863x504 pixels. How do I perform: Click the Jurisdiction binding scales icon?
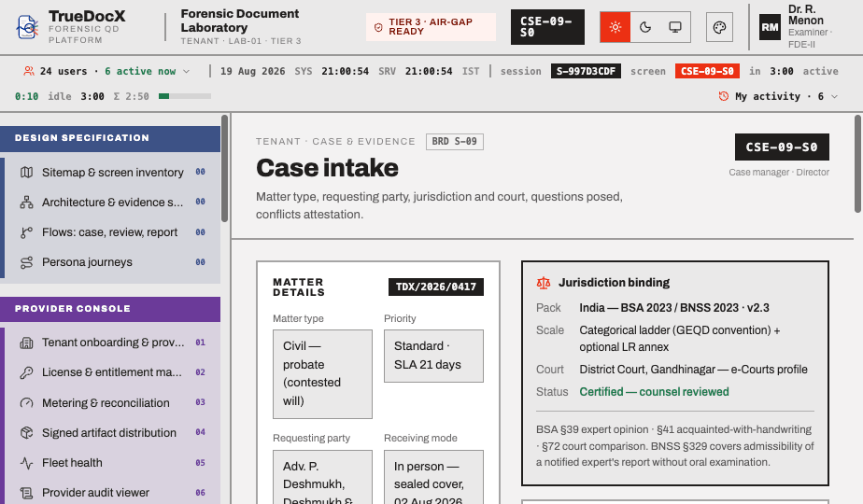pos(544,283)
